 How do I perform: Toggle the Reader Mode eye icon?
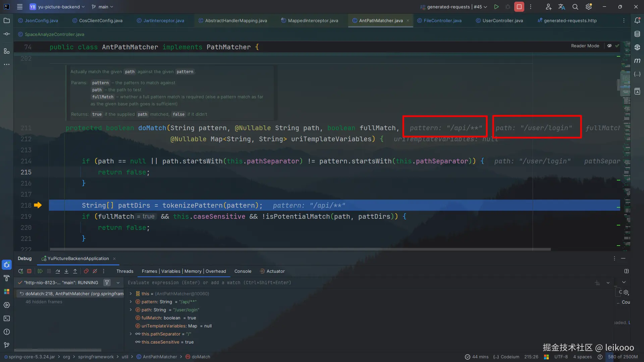tap(609, 46)
